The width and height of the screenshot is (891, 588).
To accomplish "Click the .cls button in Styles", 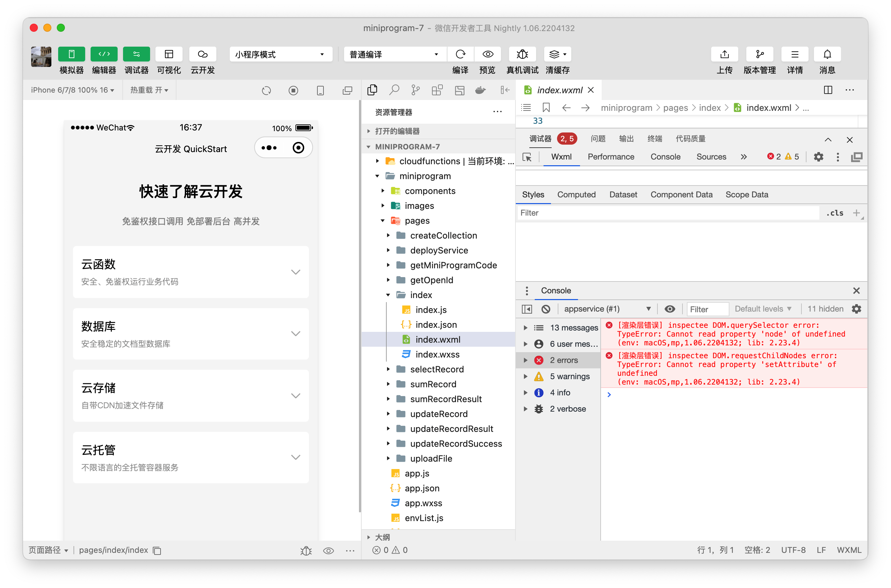I will [x=834, y=213].
